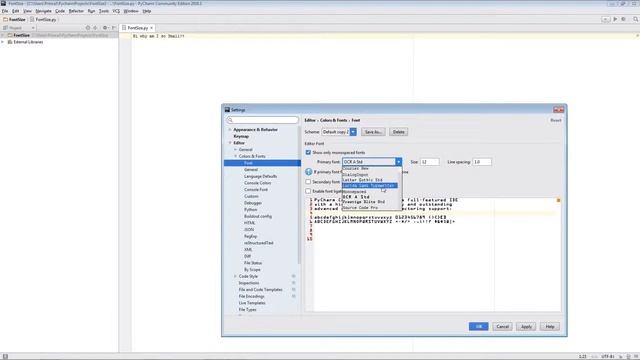Click the lock icon in status bar
The image size is (640, 360).
[620, 356]
